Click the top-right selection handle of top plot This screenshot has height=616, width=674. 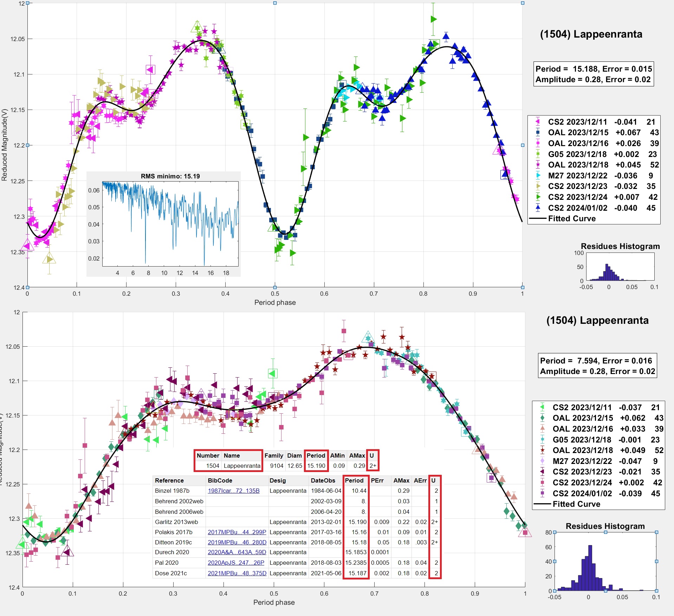tap(523, 3)
